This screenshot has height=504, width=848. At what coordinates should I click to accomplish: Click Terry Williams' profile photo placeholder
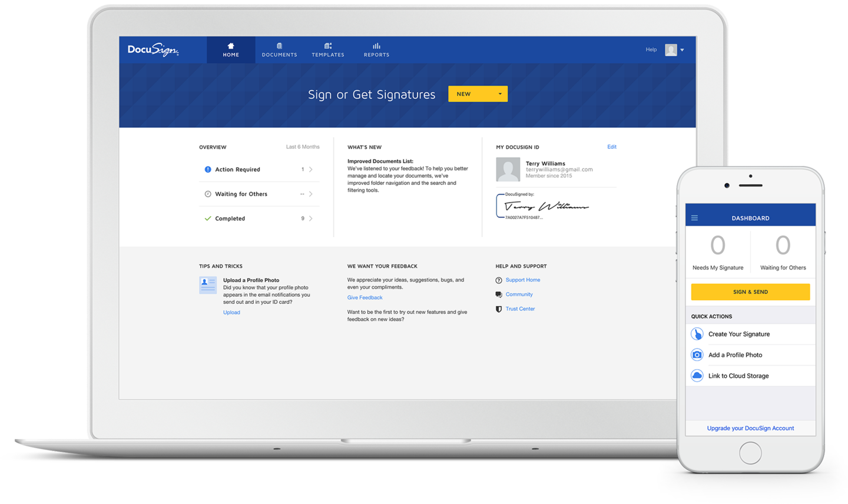pos(508,170)
